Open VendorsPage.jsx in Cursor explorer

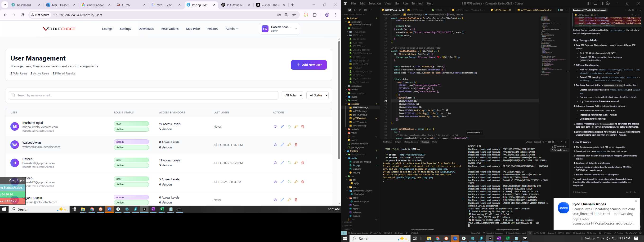click(362, 202)
